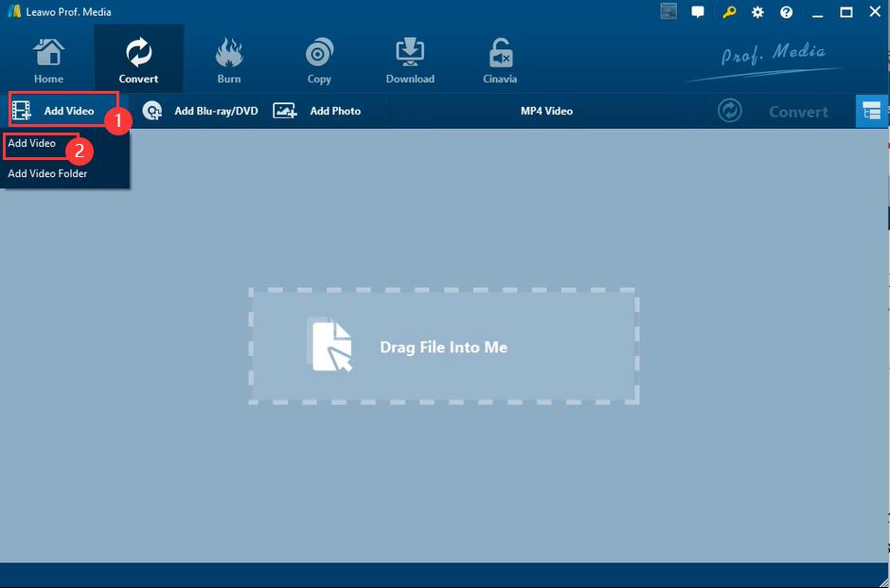Open the MP4 Video profile dropdown
890x588 pixels.
(546, 111)
